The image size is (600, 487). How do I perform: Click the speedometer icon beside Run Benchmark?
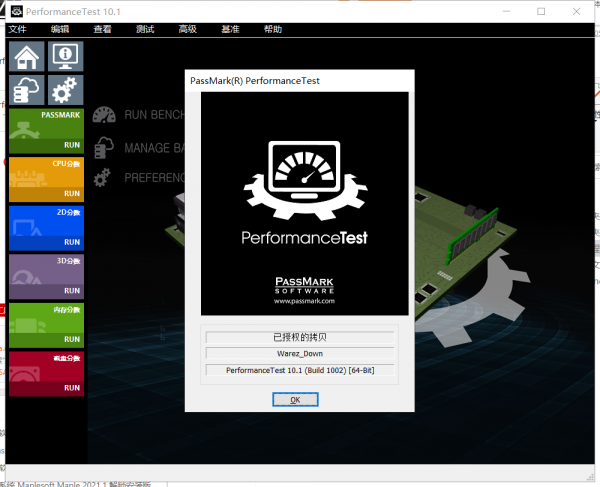tap(104, 115)
